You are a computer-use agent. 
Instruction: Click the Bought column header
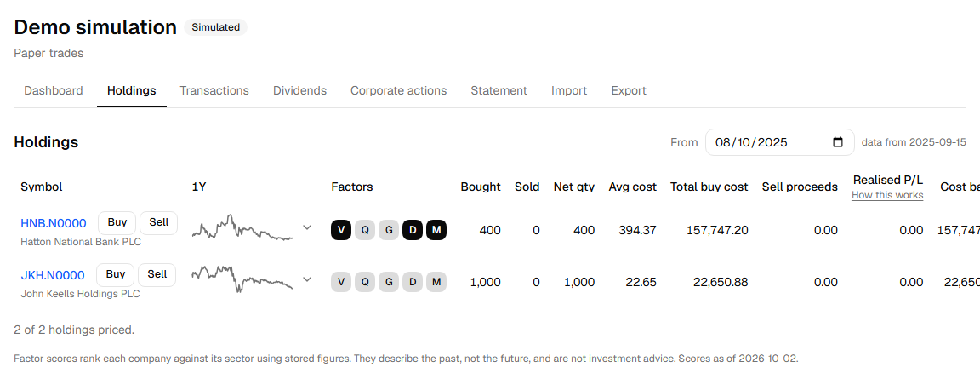tap(481, 187)
